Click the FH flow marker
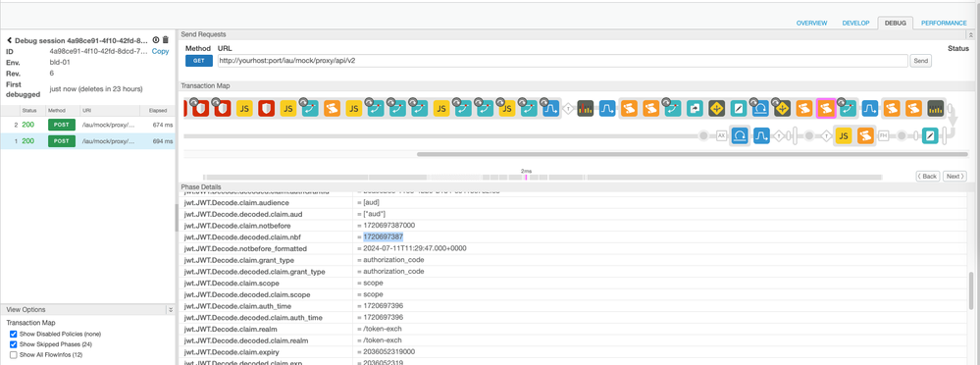The height and width of the screenshot is (365, 980). 884,135
